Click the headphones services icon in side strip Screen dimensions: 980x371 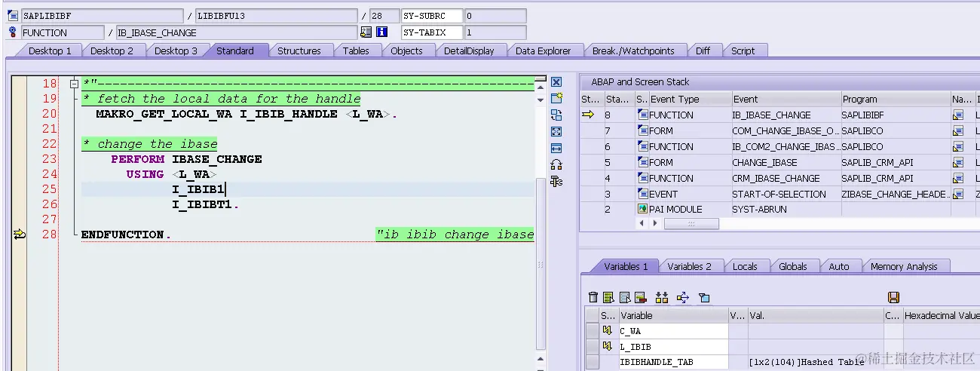click(x=556, y=164)
